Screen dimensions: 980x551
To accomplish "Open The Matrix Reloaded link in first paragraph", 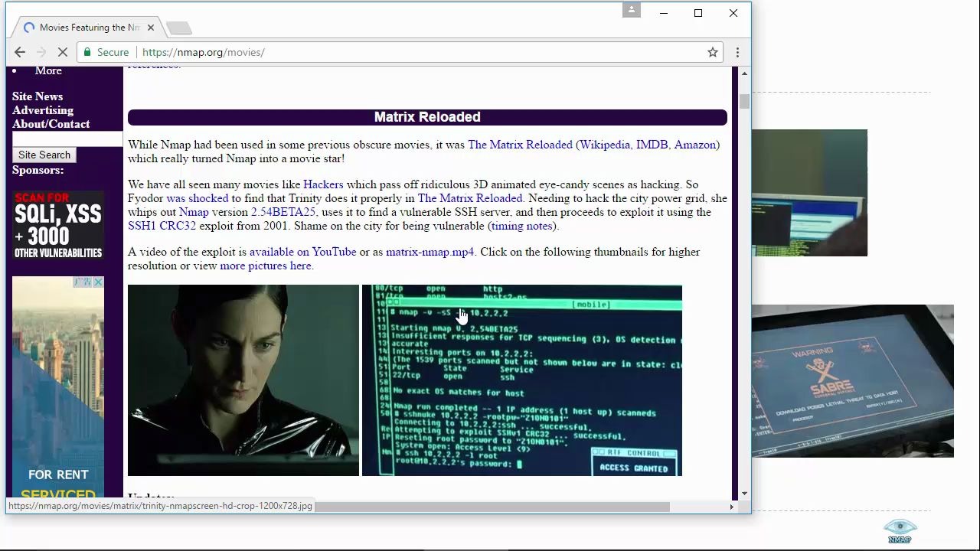I will [520, 145].
